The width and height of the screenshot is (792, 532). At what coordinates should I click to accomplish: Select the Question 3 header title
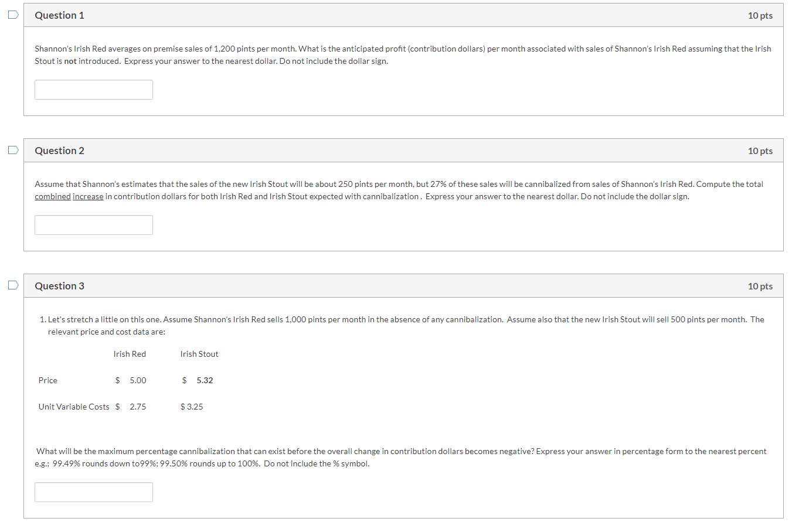59,286
